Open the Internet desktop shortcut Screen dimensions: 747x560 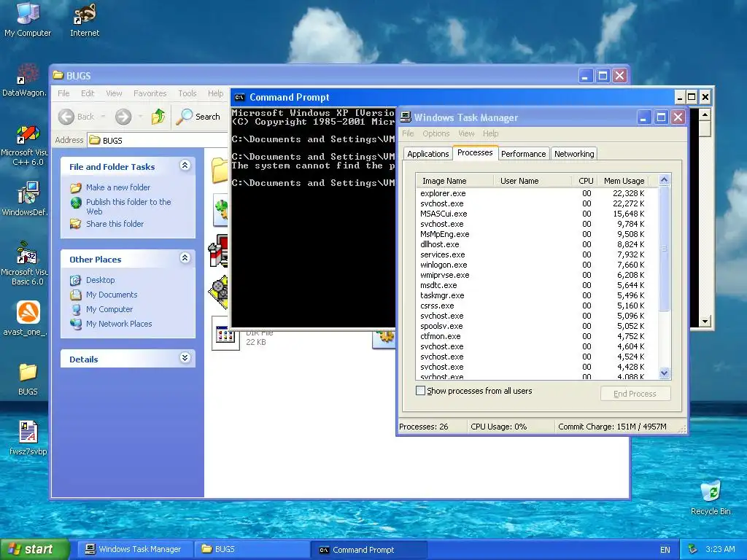coord(85,19)
